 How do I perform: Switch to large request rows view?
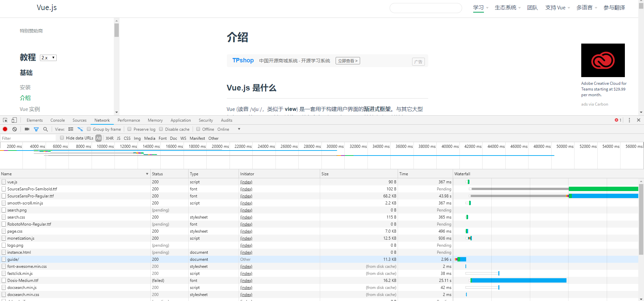[x=71, y=129]
